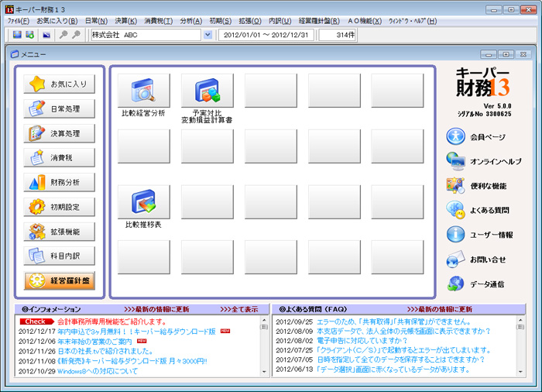Open FAQ about 日時を指定して全てのデータを保存
Viewport: 542px width, 392px height.
coord(401,359)
